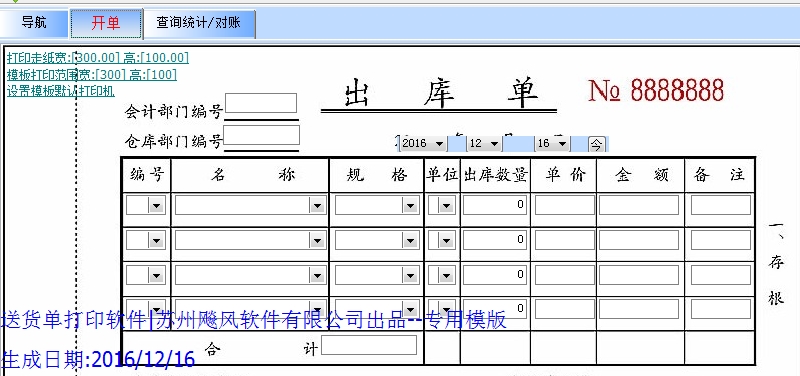Expand the 编号 dropdown in second row
This screenshot has height=376, width=800.
[157, 240]
